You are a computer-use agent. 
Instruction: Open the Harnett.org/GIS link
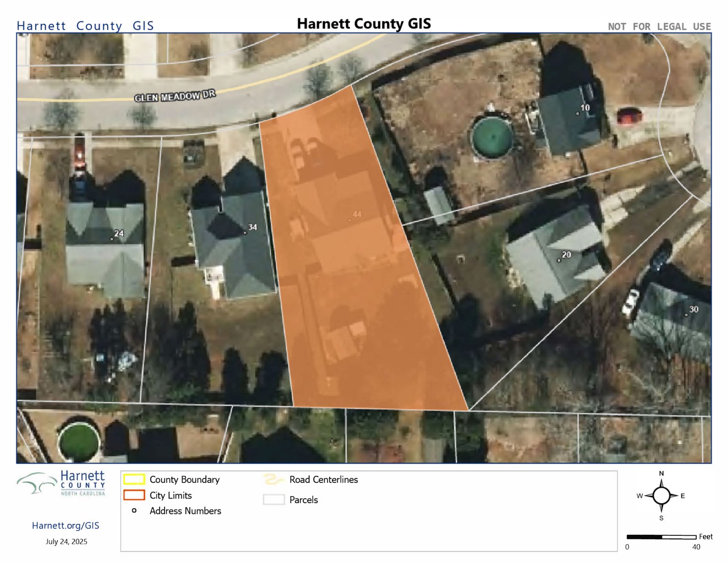click(66, 525)
